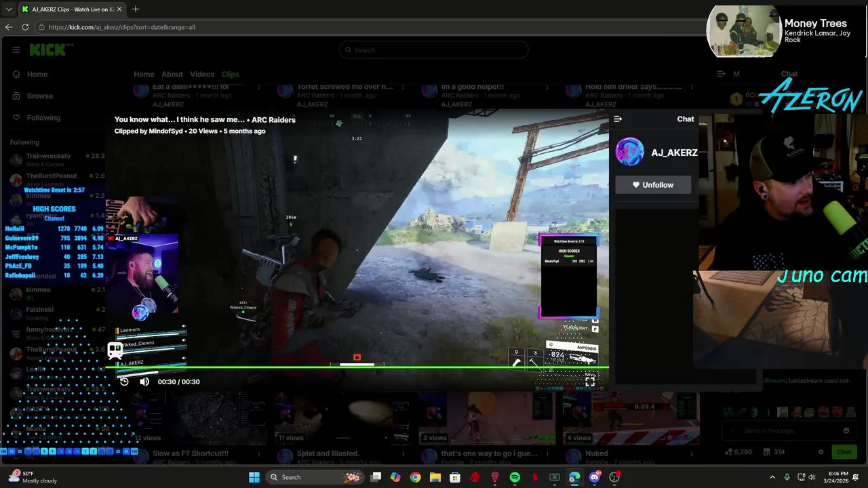Open Task View from the taskbar
The image size is (868, 488).
(x=376, y=477)
